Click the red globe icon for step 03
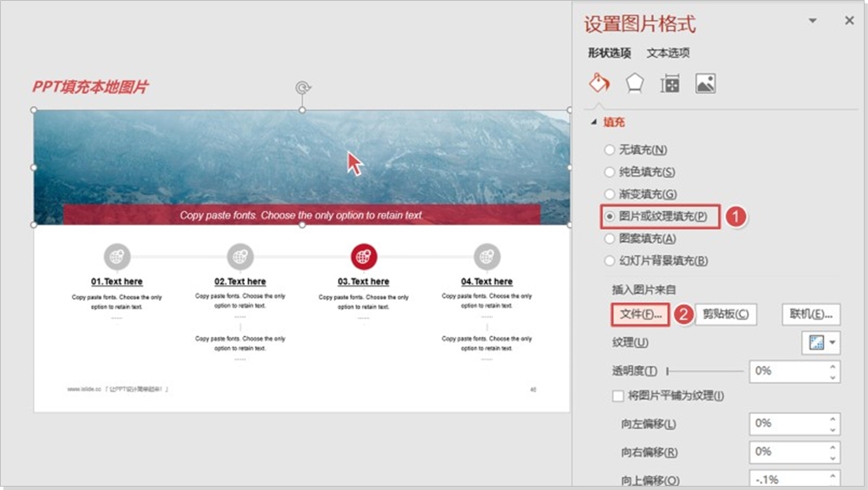Viewport: 868px width, 490px height. [x=364, y=257]
